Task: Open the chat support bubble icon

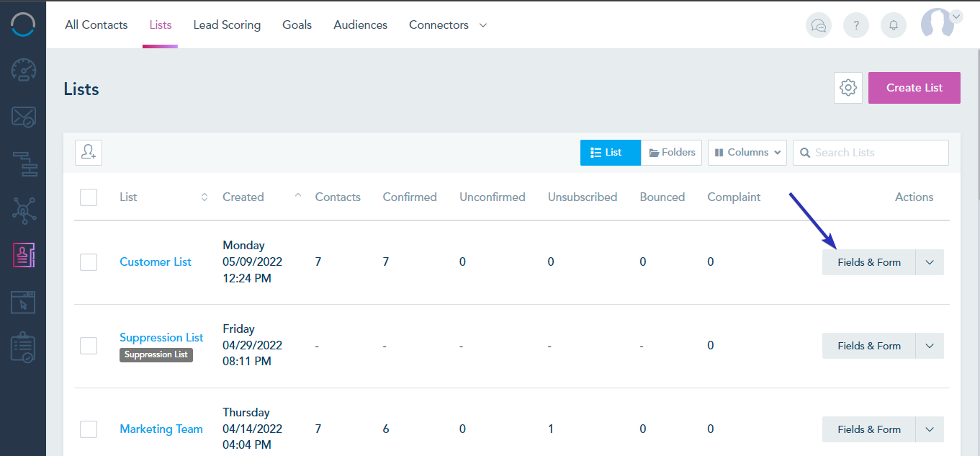Action: 819,25
